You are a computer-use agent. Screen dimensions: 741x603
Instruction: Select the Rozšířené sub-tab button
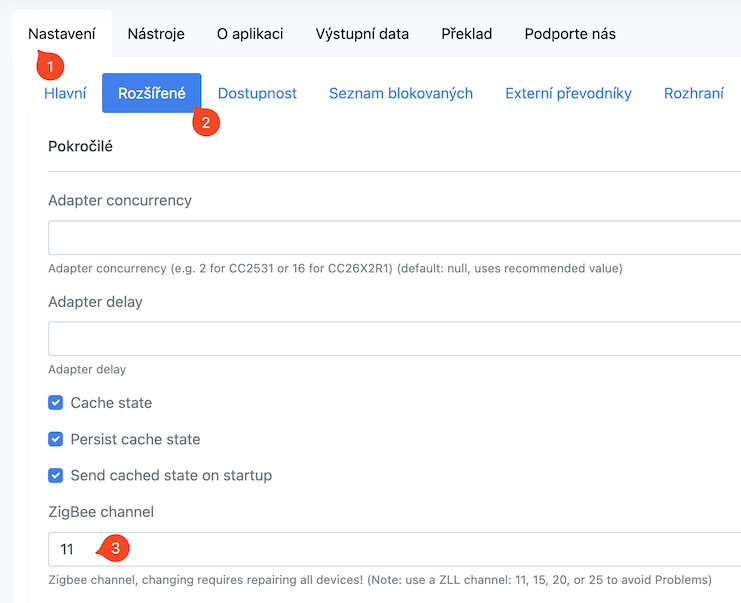point(151,93)
